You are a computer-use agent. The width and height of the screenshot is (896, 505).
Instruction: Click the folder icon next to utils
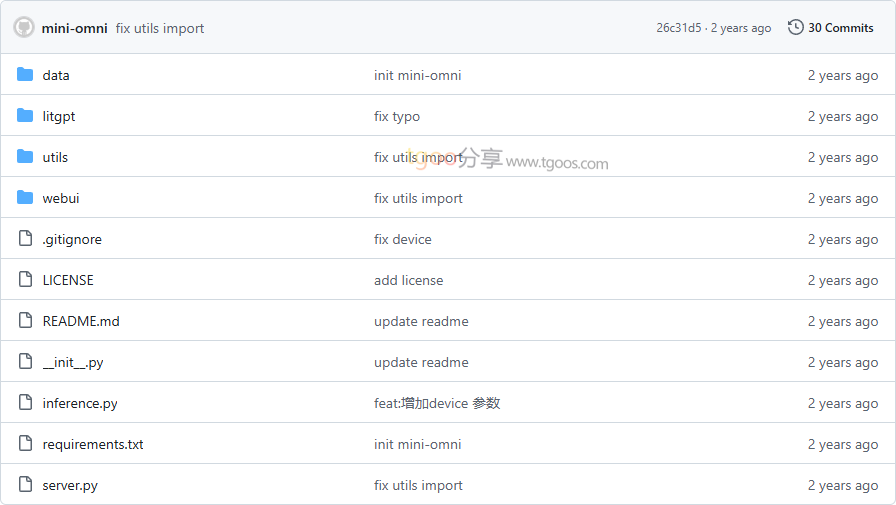point(25,157)
